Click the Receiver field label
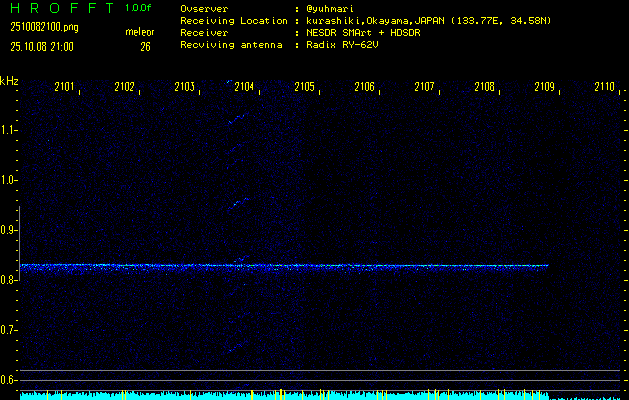The image size is (629, 400). coord(204,32)
